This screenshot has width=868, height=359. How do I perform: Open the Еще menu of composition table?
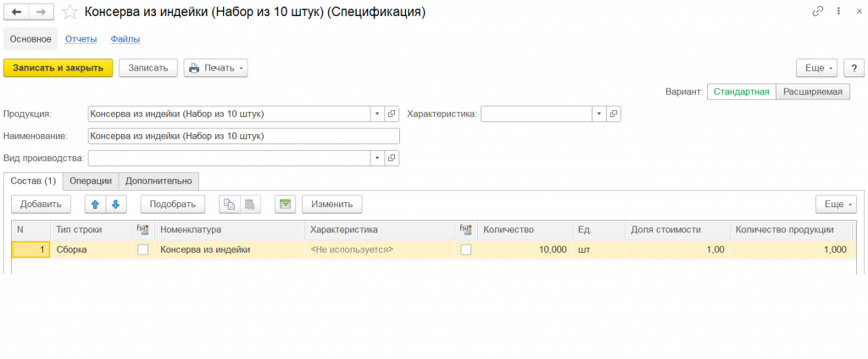(836, 204)
